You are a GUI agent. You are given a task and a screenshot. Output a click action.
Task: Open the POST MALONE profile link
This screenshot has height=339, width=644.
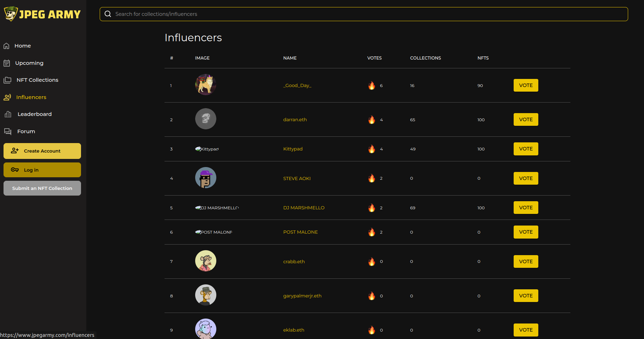coord(301,232)
